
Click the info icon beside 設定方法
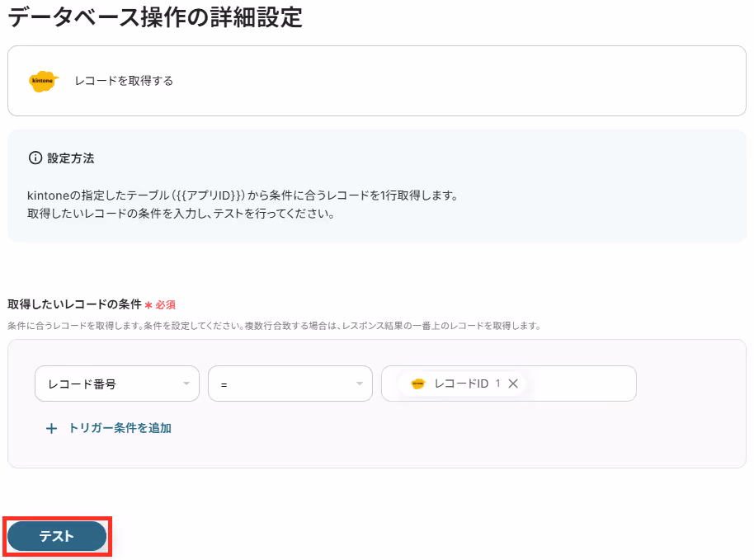tap(35, 158)
